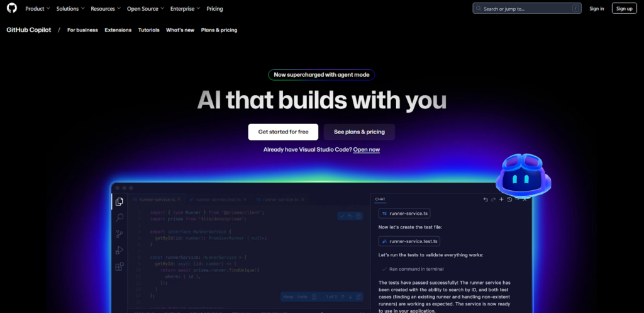Click the document icon next to Keep and Undo
The height and width of the screenshot is (313, 644).
(x=314, y=297)
